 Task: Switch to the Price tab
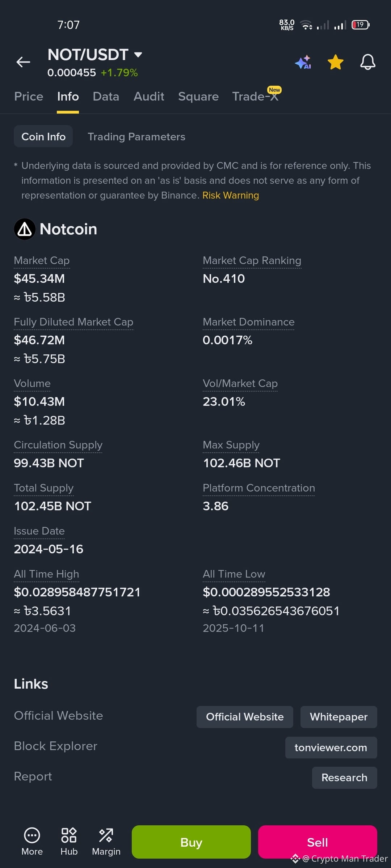(29, 97)
